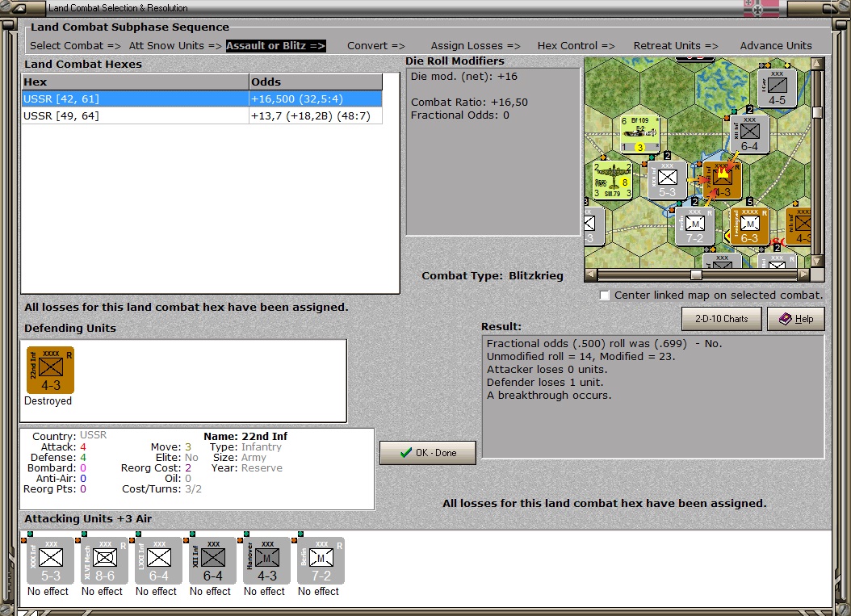
Task: Click the Odds column header
Action: 315,82
